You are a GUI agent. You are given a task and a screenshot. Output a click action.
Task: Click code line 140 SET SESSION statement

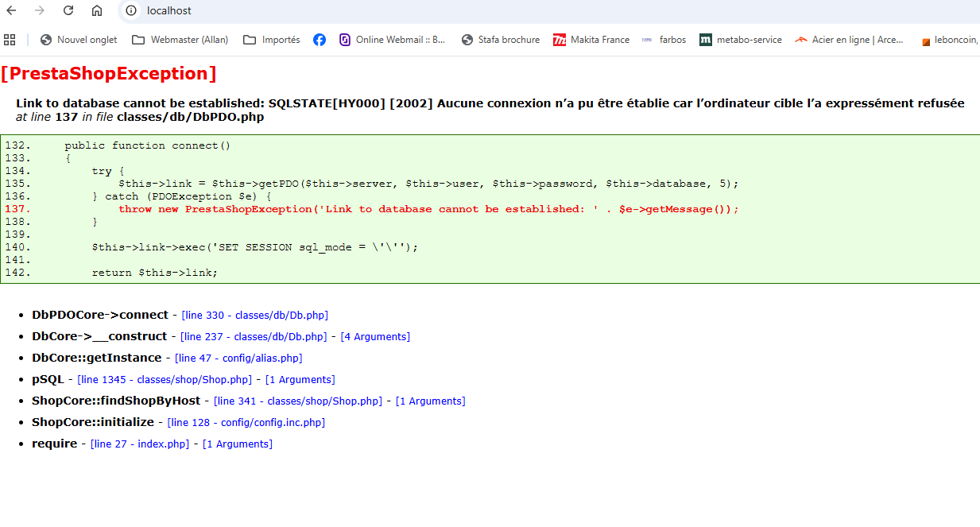(254, 247)
